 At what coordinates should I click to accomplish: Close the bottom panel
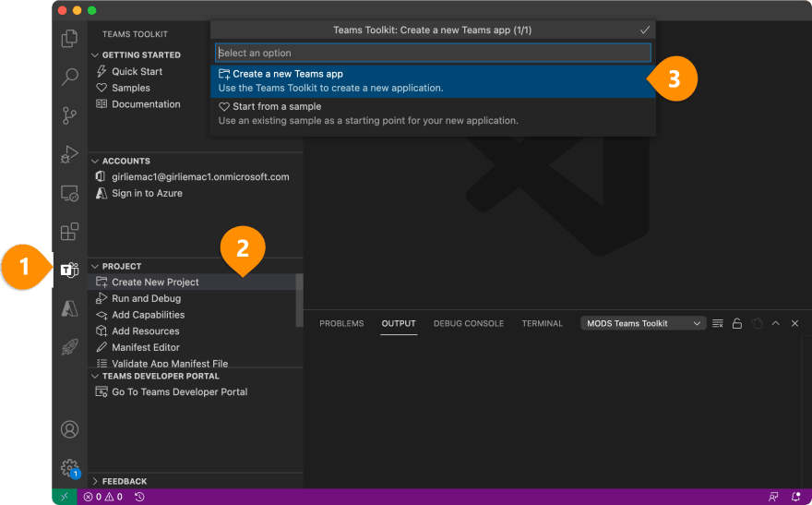pos(794,323)
